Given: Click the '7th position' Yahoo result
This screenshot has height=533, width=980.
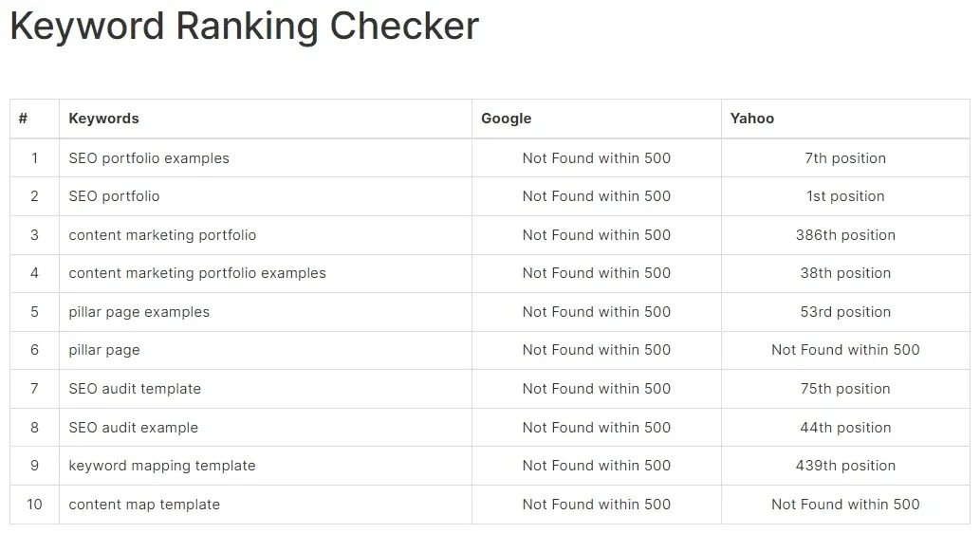Looking at the screenshot, I should click(x=845, y=158).
